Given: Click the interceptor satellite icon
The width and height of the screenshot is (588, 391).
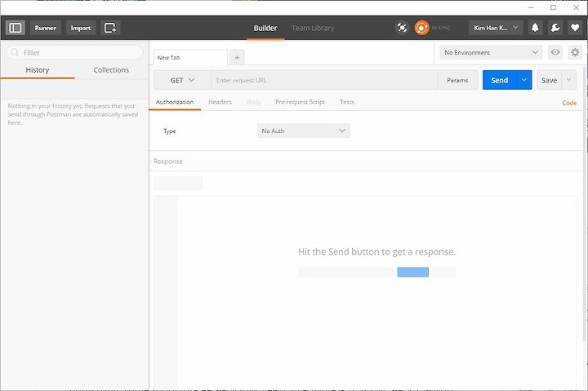Looking at the screenshot, I should (x=402, y=28).
